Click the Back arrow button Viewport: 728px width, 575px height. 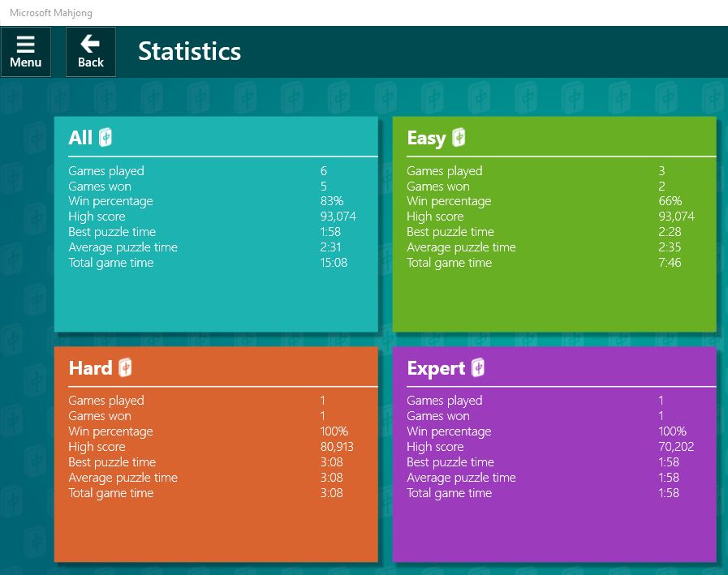91,52
